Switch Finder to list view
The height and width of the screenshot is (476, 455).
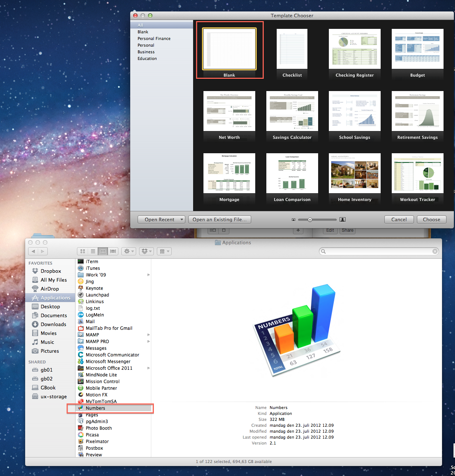[x=93, y=251]
